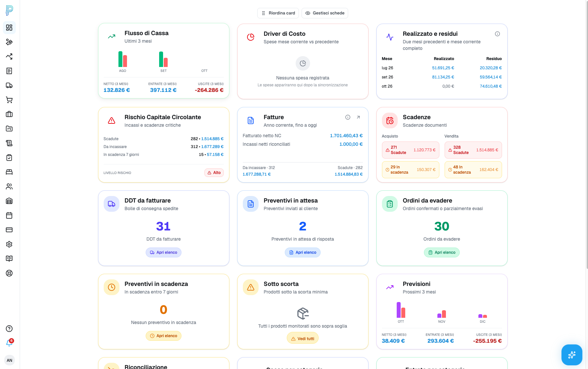Open the settings gear in sidebar

click(x=9, y=244)
